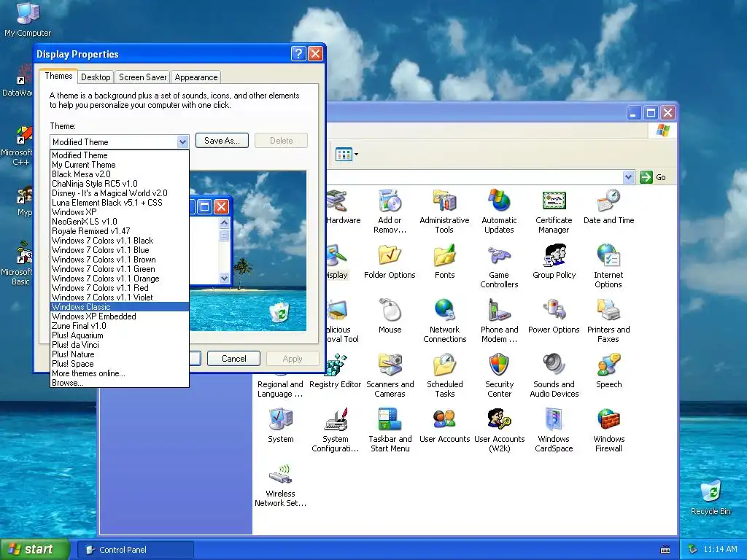Screen dimensions: 747x560
Task: Open Power Options icon
Action: coord(554,316)
